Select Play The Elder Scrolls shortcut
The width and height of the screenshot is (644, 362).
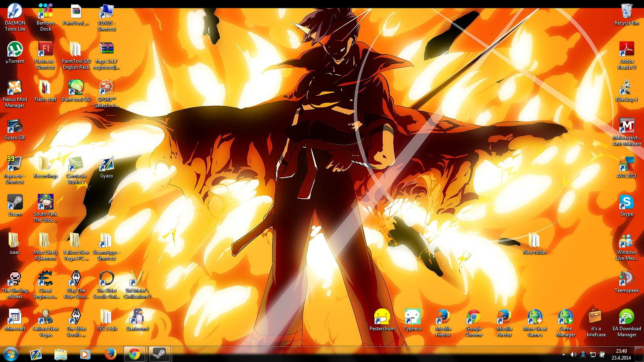76,285
